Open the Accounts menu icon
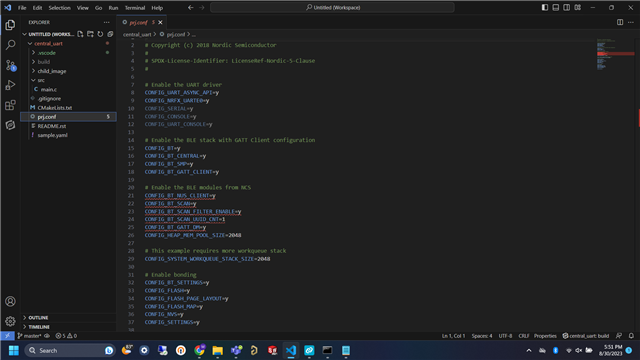 click(x=10, y=301)
